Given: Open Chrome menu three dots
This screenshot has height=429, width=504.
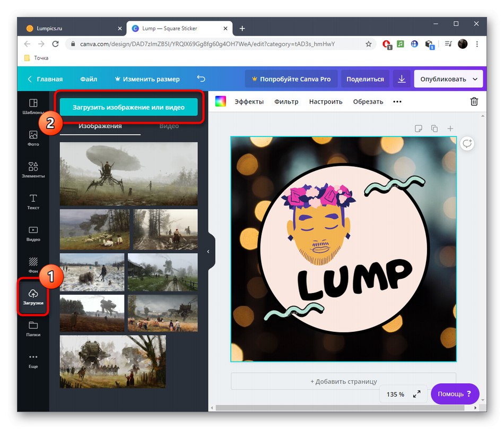Looking at the screenshot, I should pos(477,44).
